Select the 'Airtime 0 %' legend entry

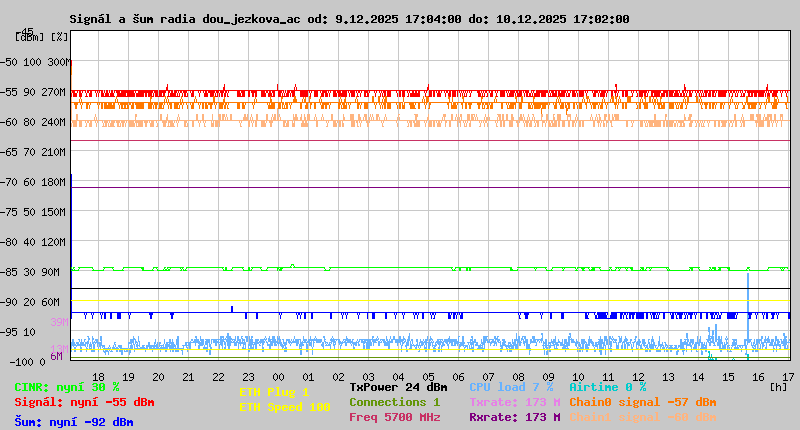[608, 388]
